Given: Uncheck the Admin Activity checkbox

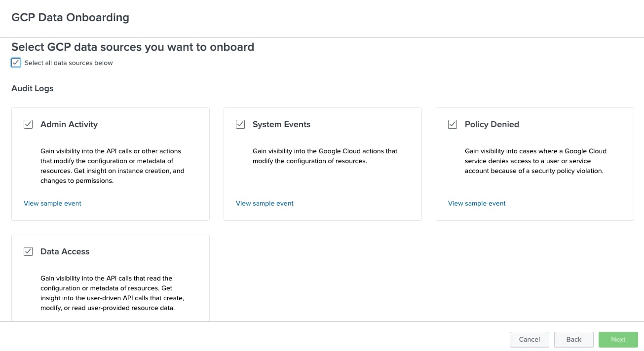Looking at the screenshot, I should [28, 124].
